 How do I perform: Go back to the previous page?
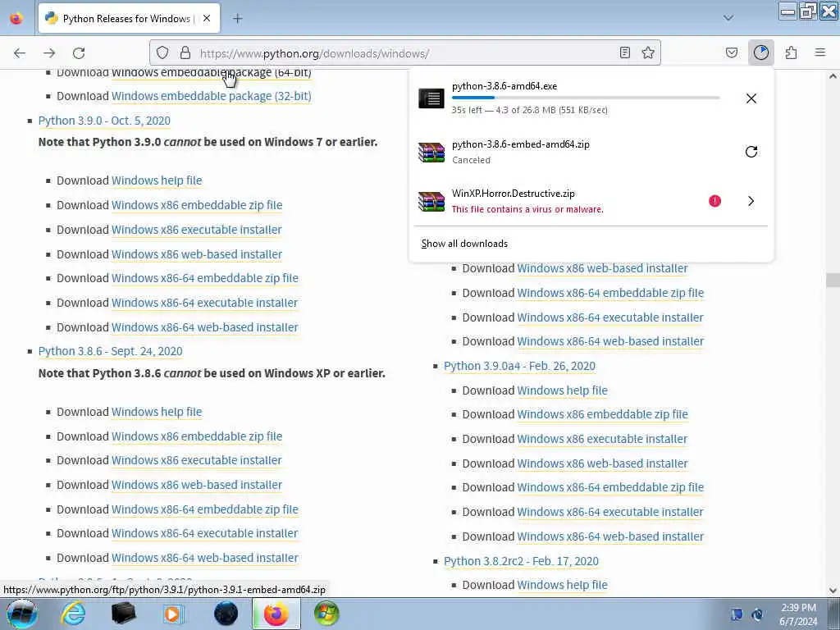pyautogui.click(x=20, y=53)
